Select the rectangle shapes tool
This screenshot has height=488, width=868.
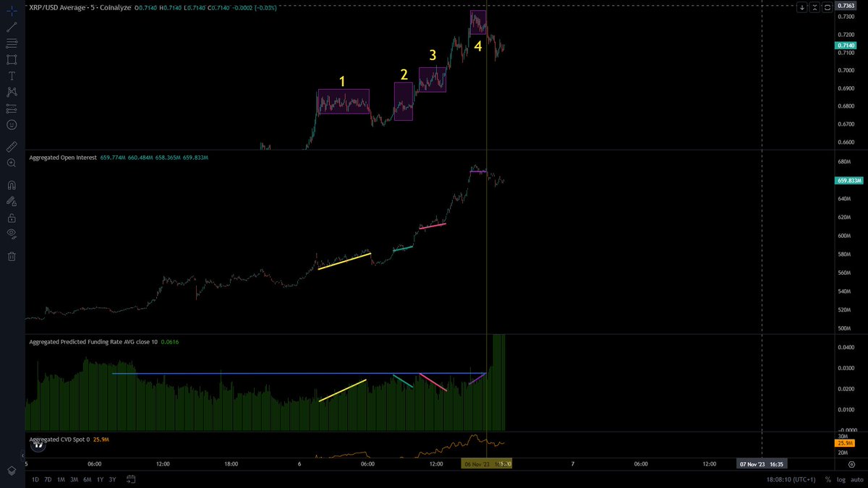(x=12, y=59)
